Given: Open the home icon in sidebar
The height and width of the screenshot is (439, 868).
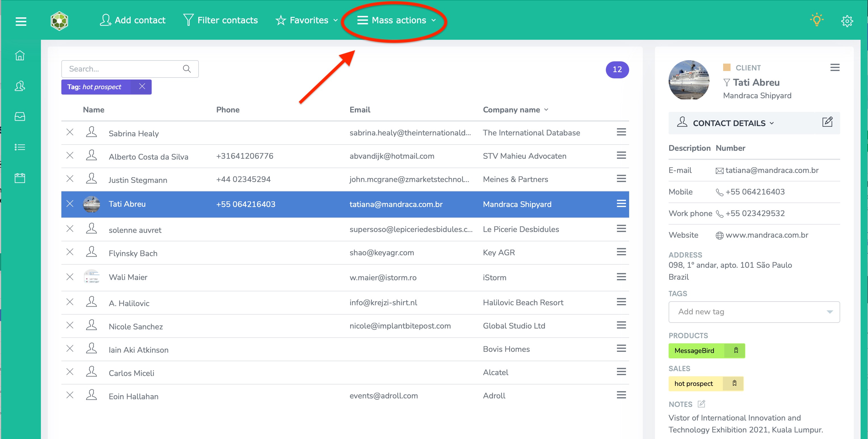Looking at the screenshot, I should coord(20,55).
